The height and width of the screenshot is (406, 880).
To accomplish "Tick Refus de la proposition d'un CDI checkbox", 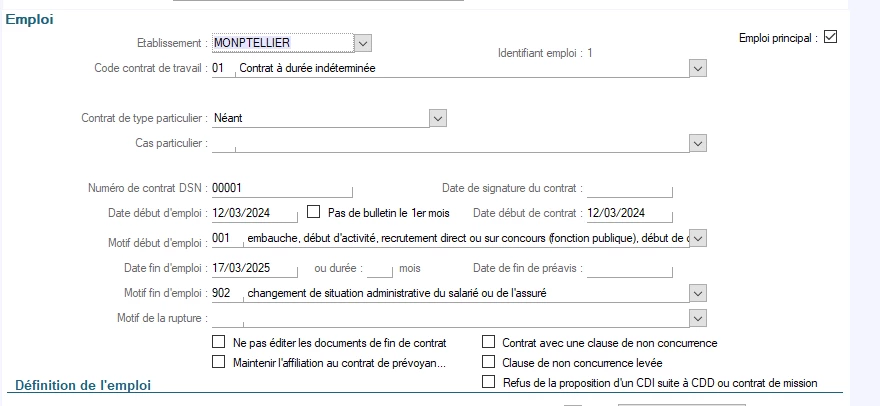I will point(489,382).
